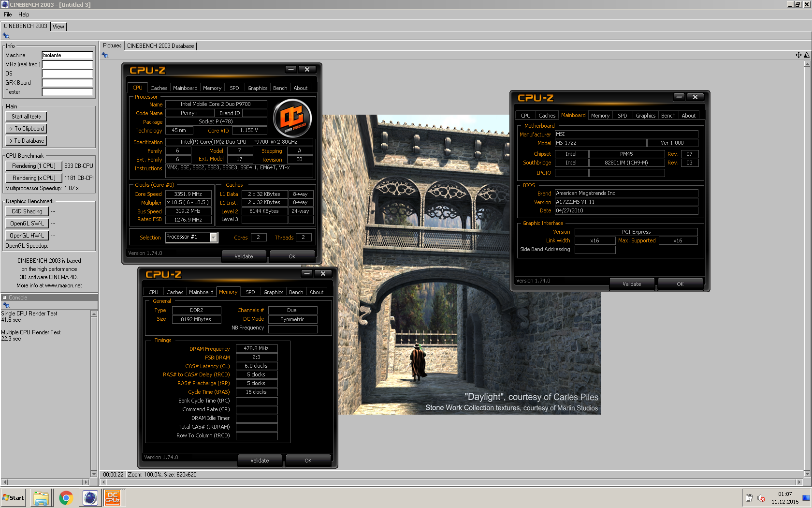
Task: Run the OpenGL SW-L test
Action: 27,224
